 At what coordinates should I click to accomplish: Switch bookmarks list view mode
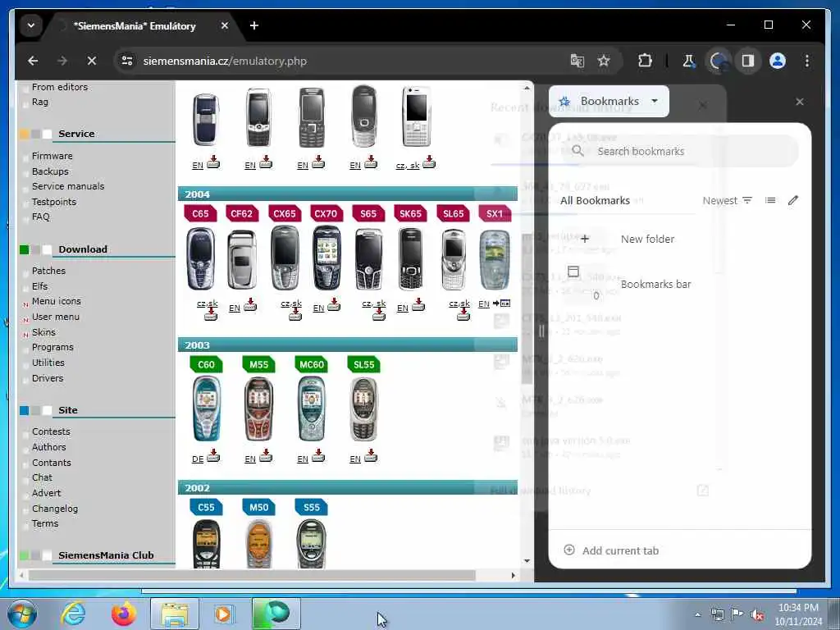[x=770, y=200]
